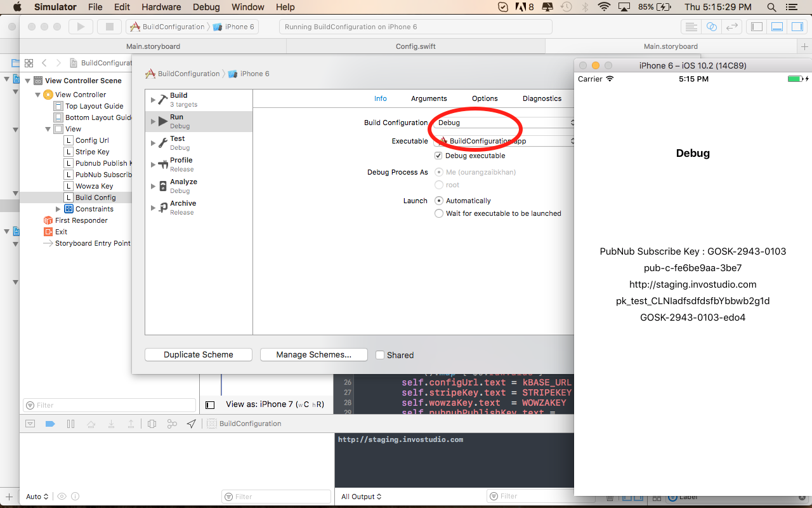Open the related items grid icon
This screenshot has height=508, width=812.
click(29, 63)
